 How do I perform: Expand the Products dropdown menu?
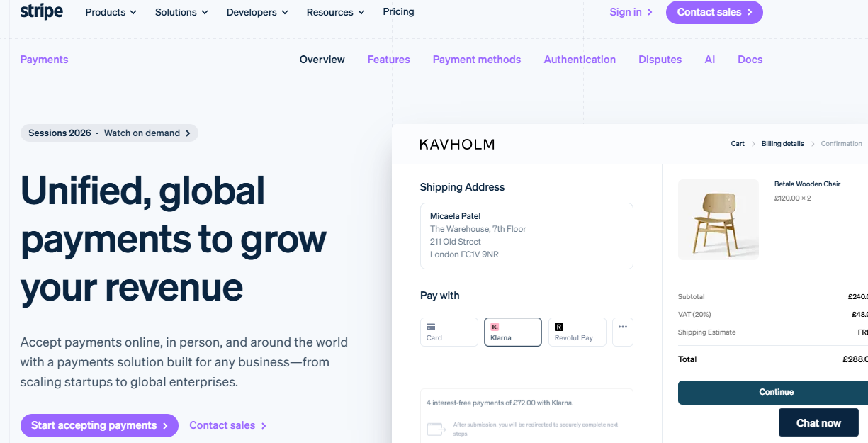(x=111, y=12)
